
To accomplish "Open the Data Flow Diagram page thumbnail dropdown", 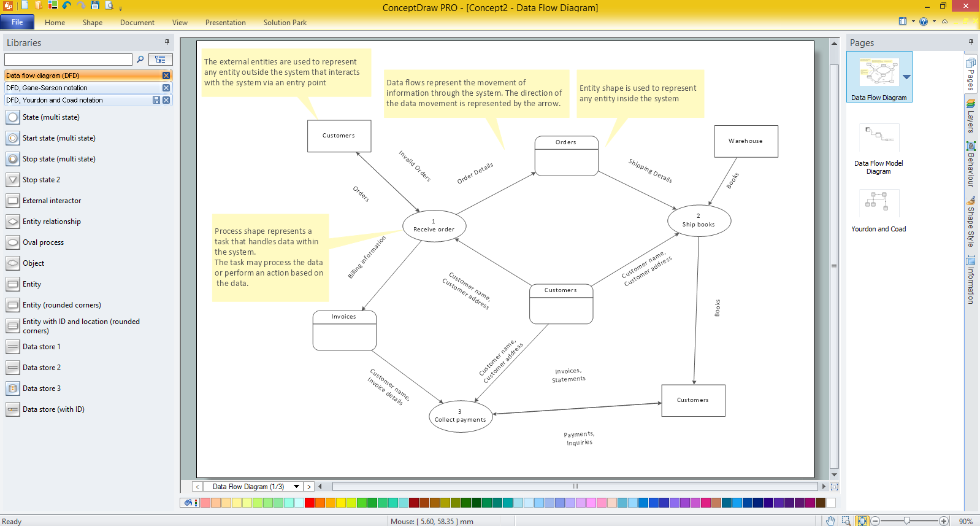I will point(906,77).
